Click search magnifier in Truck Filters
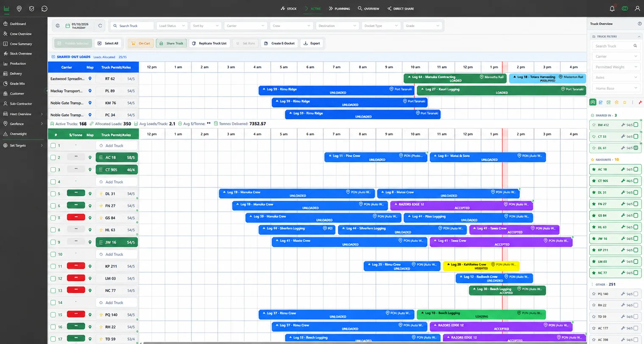This screenshot has height=344, width=644. [635, 46]
